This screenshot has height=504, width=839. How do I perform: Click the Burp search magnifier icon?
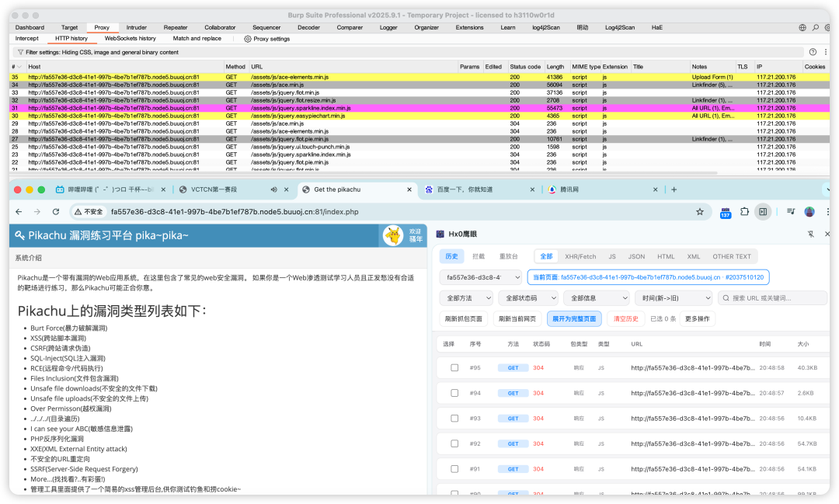[x=816, y=27]
